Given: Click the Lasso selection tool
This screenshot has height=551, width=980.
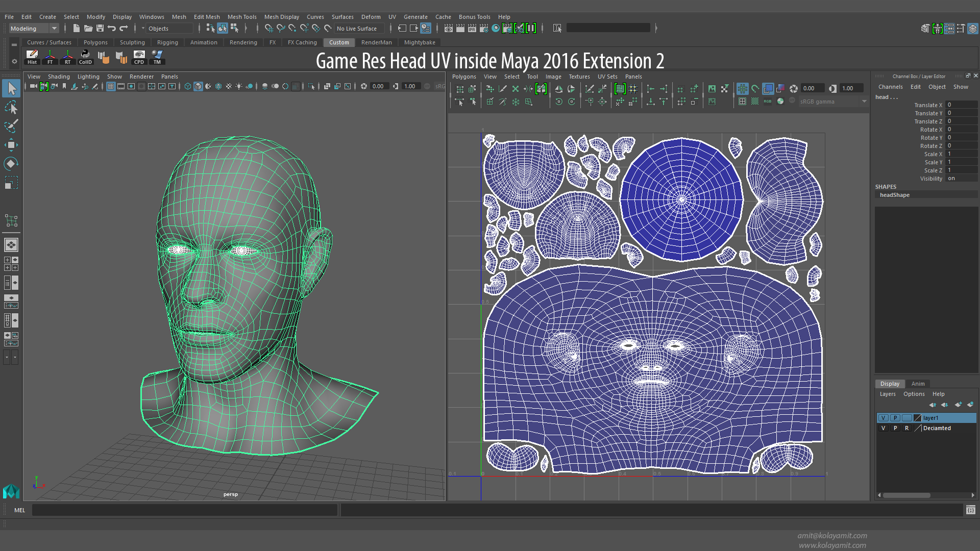Looking at the screenshot, I should click(11, 108).
